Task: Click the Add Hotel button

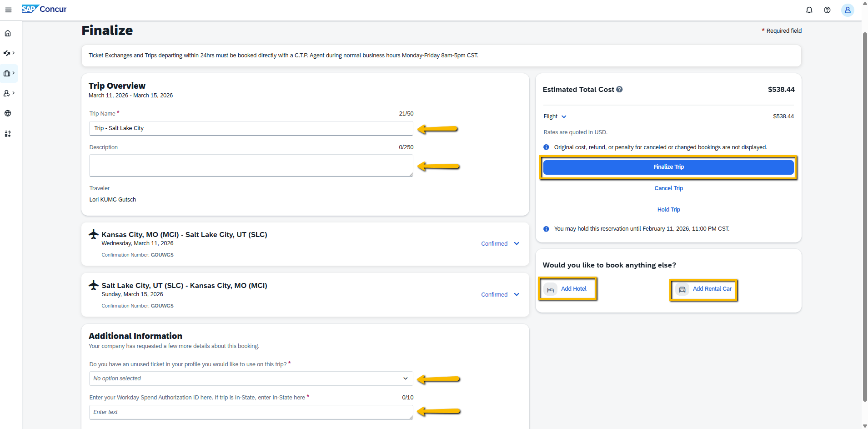Action: pyautogui.click(x=567, y=288)
